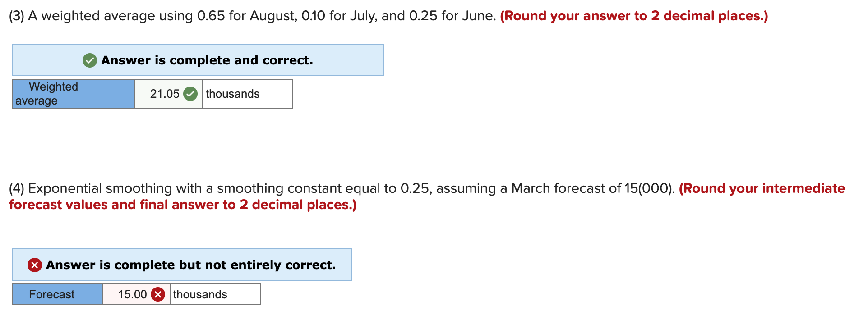Click the X in the not entirely correct banner
The image size is (868, 320).
35,265
